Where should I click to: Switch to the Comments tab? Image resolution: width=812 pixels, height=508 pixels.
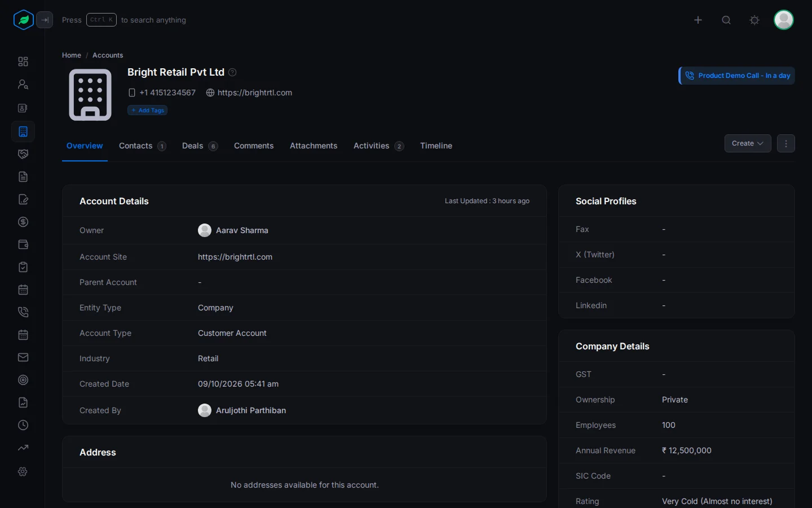tap(254, 146)
